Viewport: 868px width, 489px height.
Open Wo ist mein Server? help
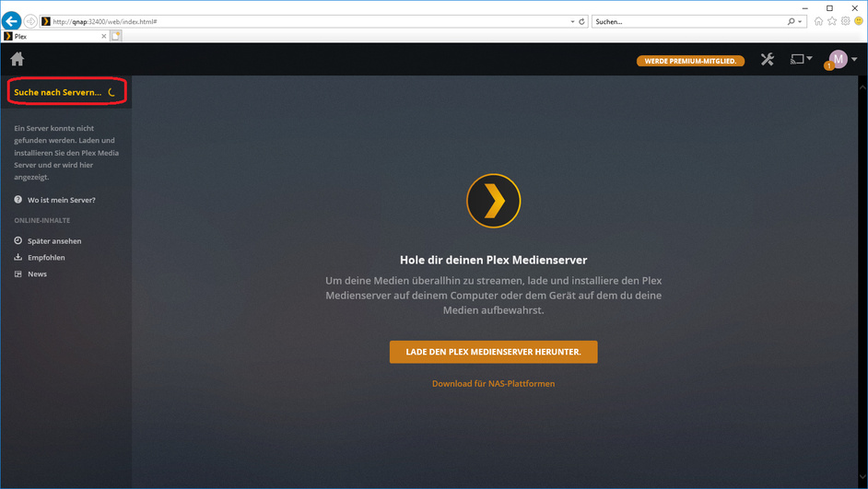point(62,200)
